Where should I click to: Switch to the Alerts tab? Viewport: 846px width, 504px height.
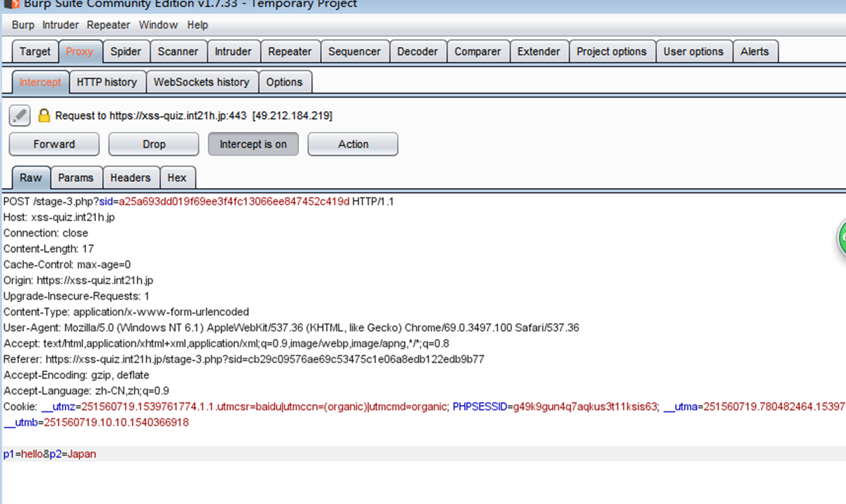pyautogui.click(x=754, y=52)
